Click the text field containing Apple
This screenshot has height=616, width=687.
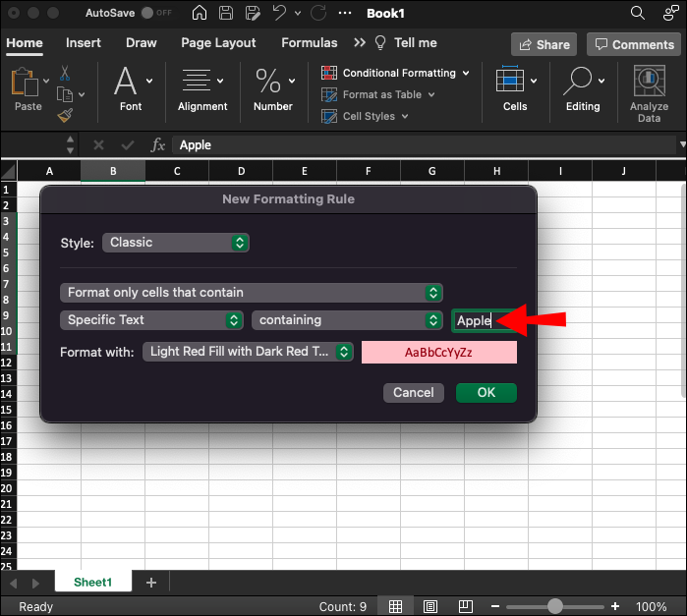pyautogui.click(x=473, y=321)
